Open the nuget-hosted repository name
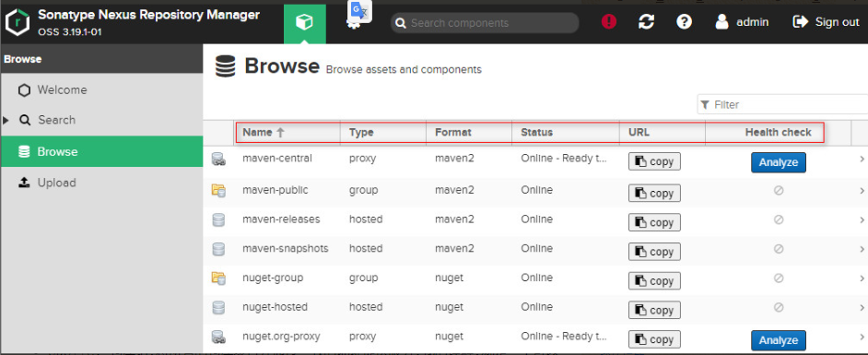868x355 pixels. pos(276,307)
